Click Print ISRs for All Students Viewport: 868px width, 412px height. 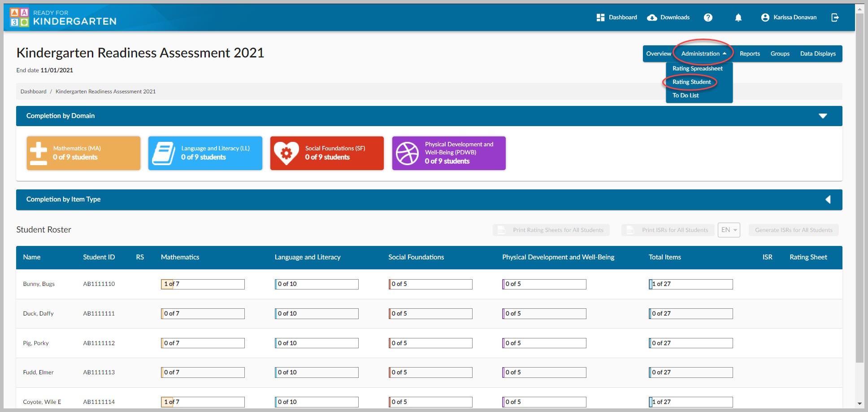668,230
